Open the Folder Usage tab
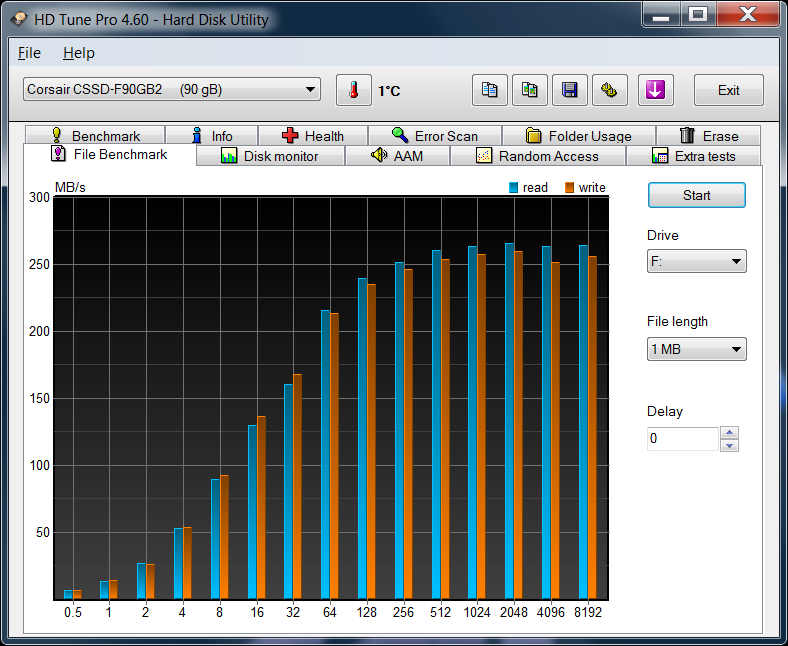Image resolution: width=788 pixels, height=646 pixels. [578, 136]
